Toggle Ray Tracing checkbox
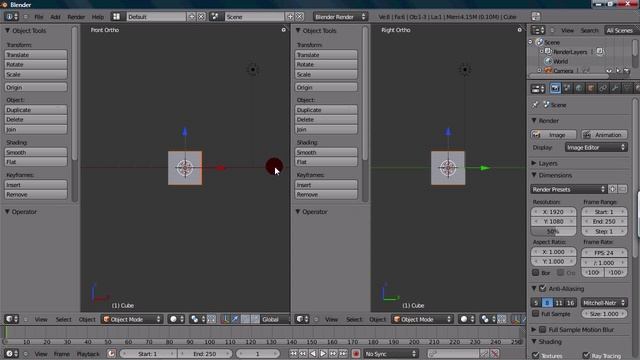Image resolution: width=640 pixels, height=360 pixels. pyautogui.click(x=586, y=356)
